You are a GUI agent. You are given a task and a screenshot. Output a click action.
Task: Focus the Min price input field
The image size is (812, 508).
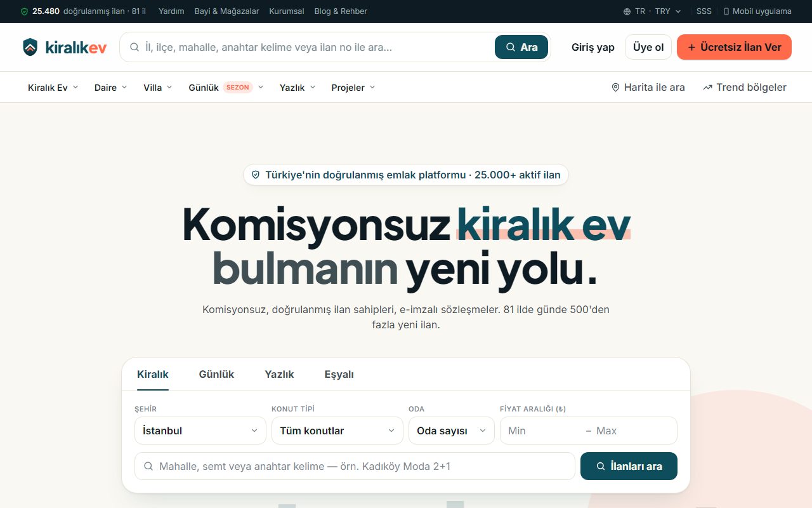(543, 431)
